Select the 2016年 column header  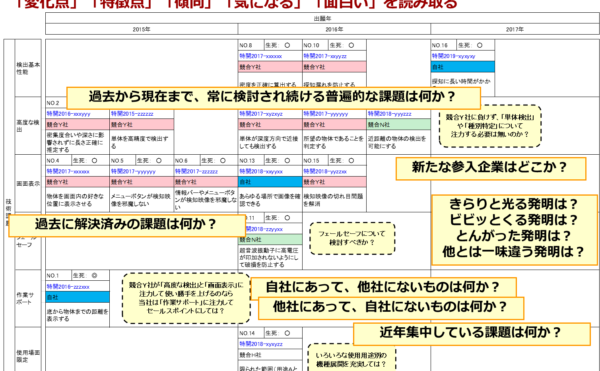click(x=334, y=29)
